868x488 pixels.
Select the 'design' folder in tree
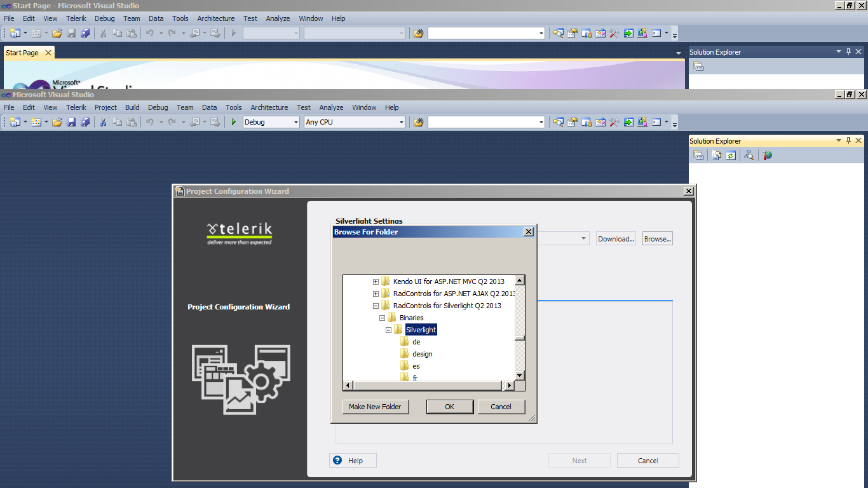422,354
